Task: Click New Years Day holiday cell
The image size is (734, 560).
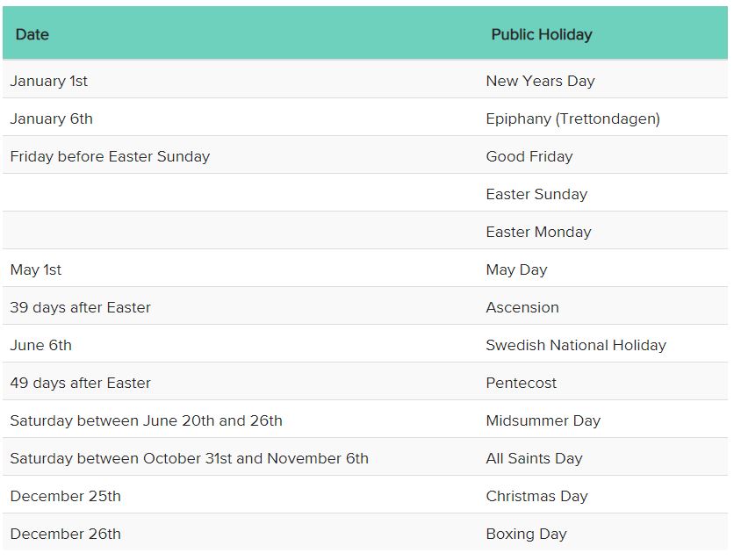Action: (x=540, y=81)
